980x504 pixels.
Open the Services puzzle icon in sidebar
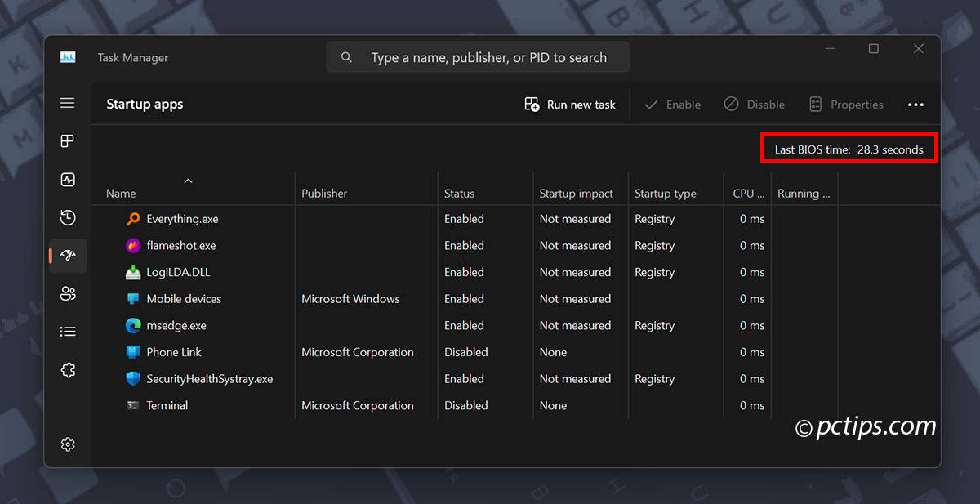[x=68, y=370]
